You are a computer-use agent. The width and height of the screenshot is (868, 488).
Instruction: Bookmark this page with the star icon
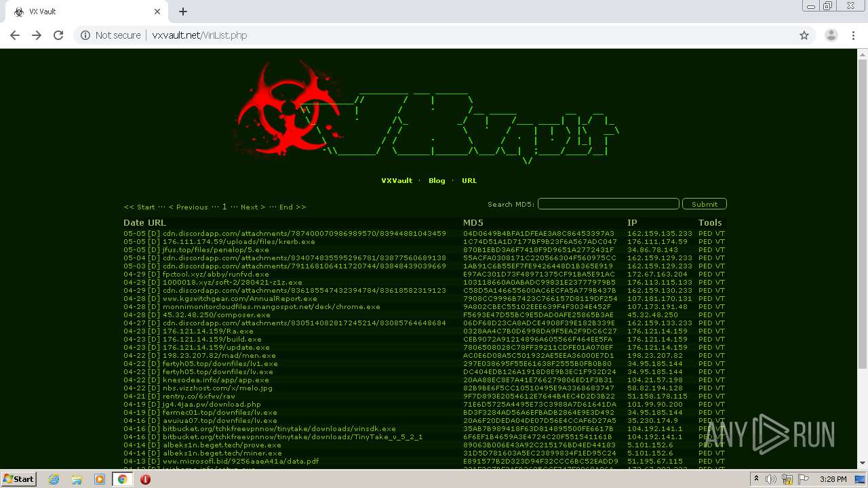pyautogui.click(x=804, y=35)
